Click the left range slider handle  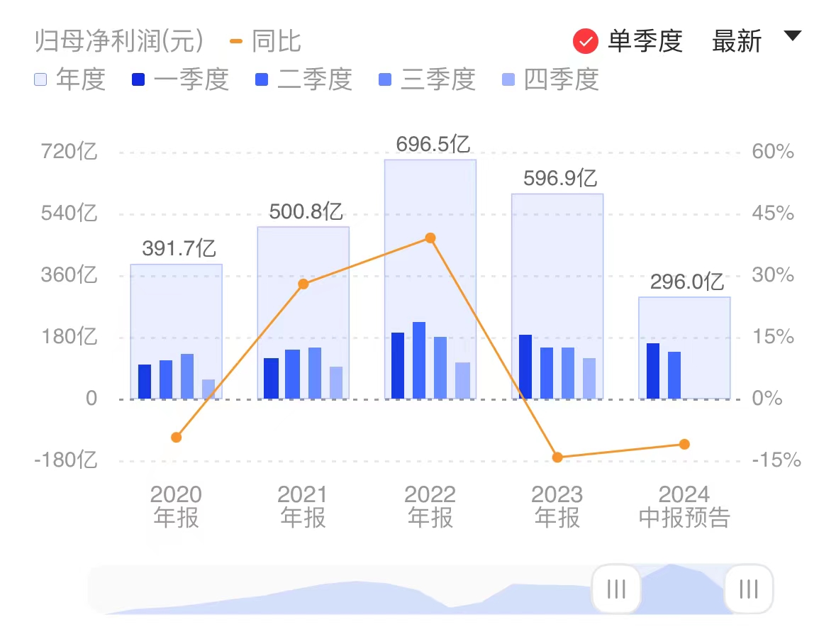click(x=616, y=589)
